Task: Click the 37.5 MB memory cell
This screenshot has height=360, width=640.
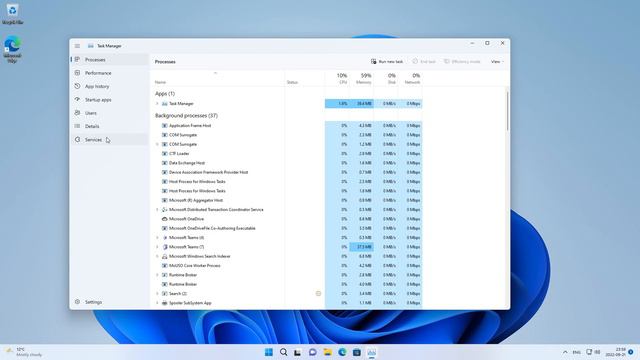Action: pyautogui.click(x=361, y=247)
